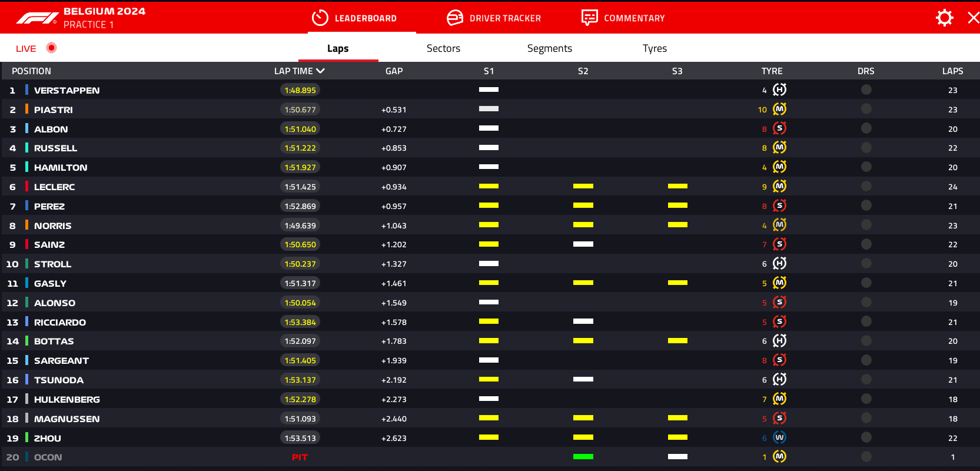Screen dimensions: 980x471
Task: Click Piastri's medium tyre icon
Action: coord(779,109)
